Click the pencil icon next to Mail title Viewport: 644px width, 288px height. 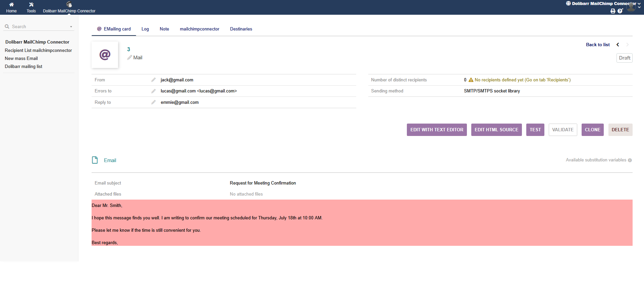point(129,58)
